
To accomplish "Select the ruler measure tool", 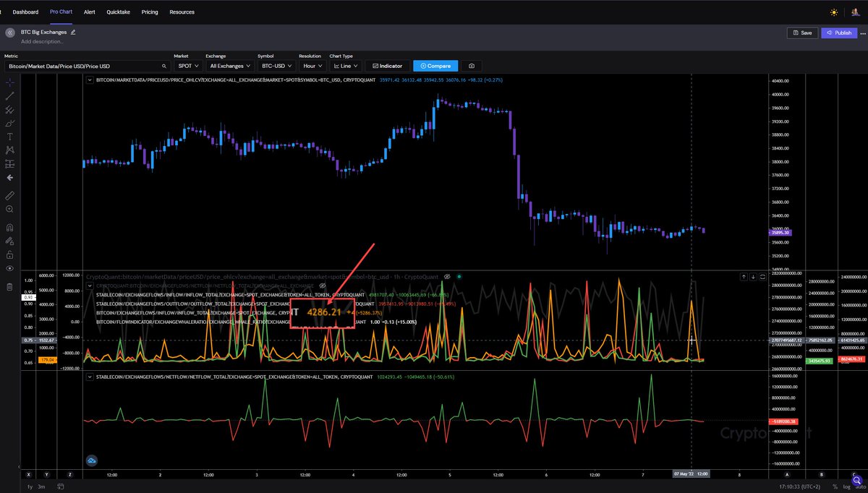I will (10, 195).
